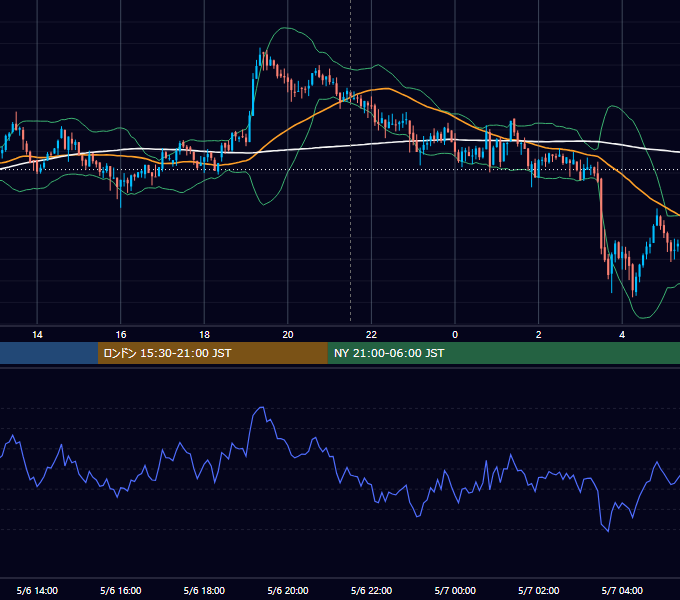The width and height of the screenshot is (680, 600).
Task: Click the 5/6 14:00 label on indicator axis
Action: tap(37, 590)
